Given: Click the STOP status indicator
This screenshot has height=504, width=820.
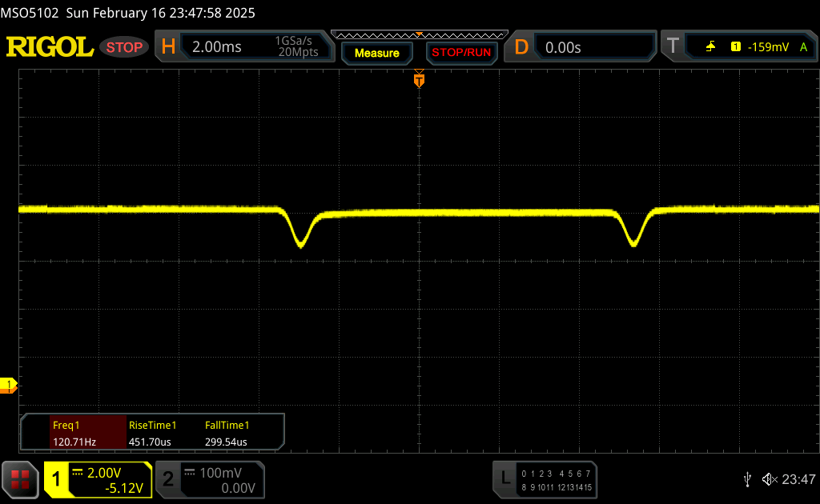Looking at the screenshot, I should [124, 47].
